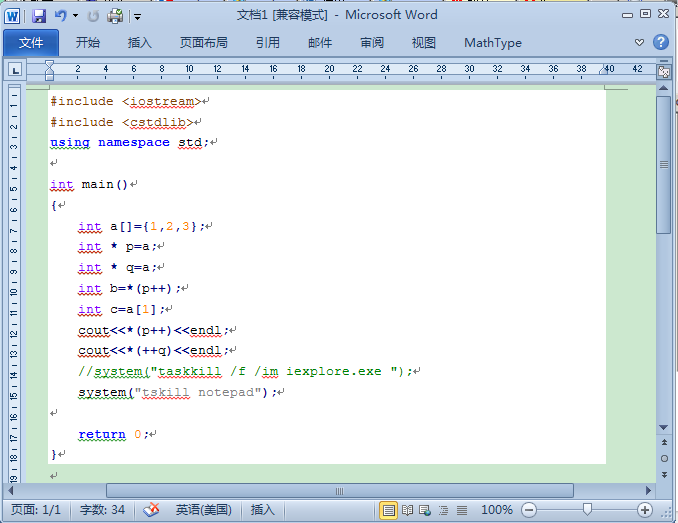Click the line "int a[]={1,2,3};"
The height and width of the screenshot is (523, 678).
[x=141, y=226]
